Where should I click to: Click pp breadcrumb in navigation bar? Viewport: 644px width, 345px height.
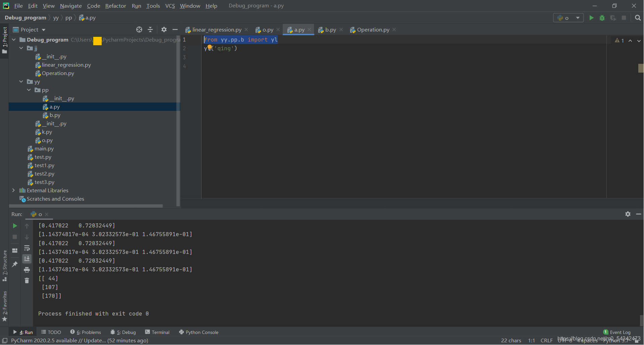coord(68,18)
